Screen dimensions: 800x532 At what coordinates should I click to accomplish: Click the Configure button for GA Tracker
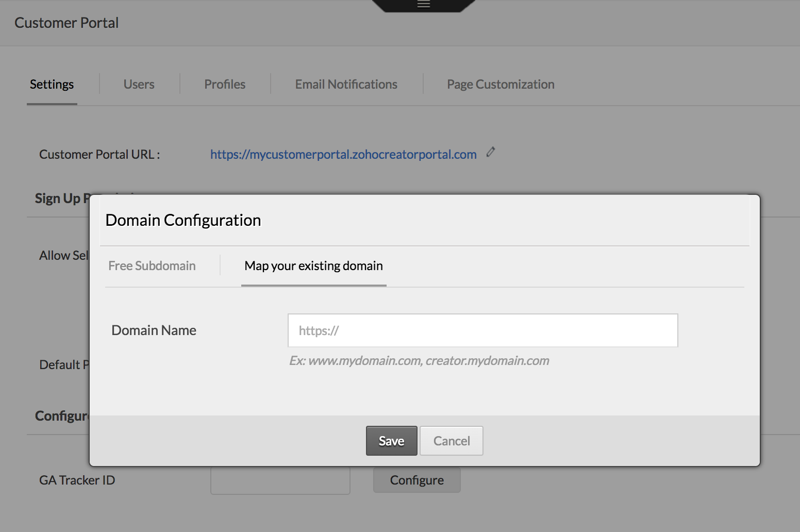[x=416, y=480]
